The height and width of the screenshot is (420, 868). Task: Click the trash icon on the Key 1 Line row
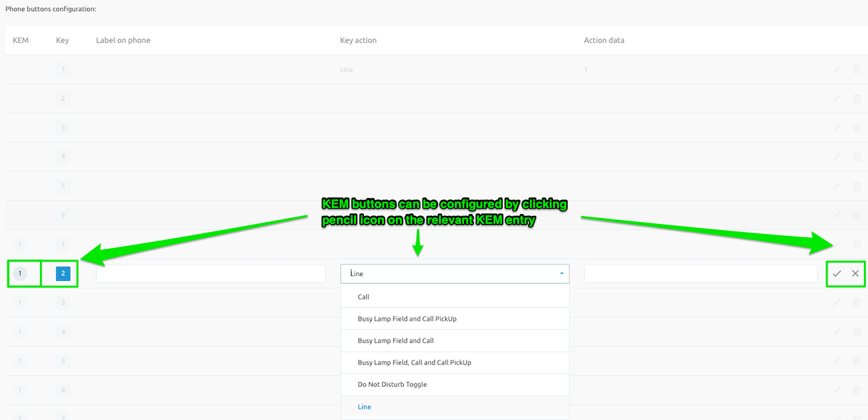856,70
